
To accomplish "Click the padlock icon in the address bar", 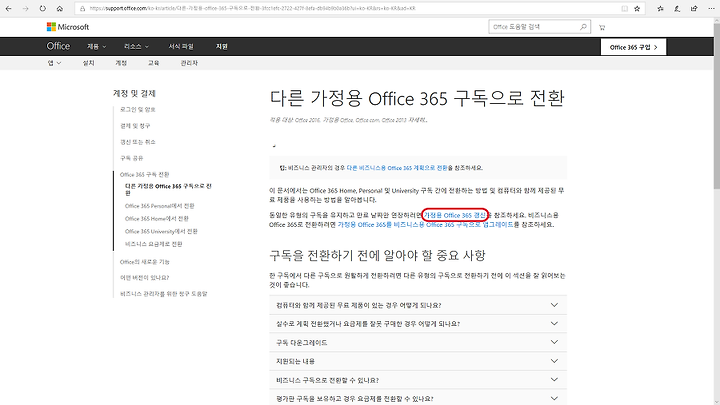I will 83,9.
